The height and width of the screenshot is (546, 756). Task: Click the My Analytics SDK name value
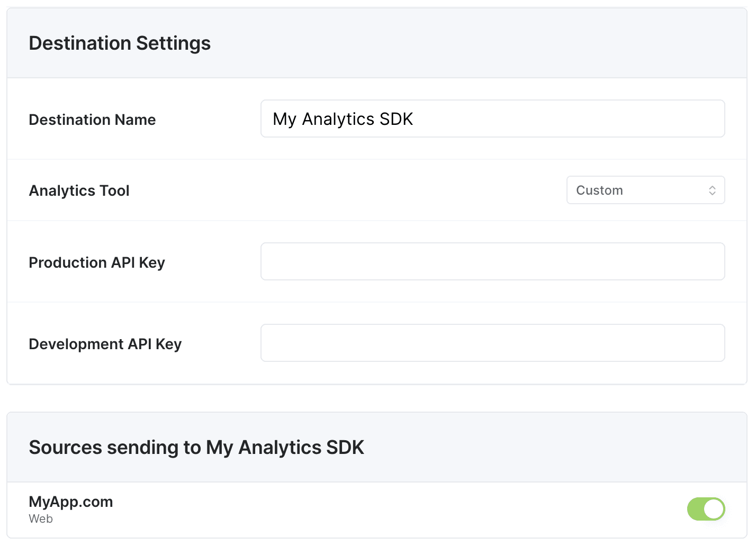pos(342,119)
